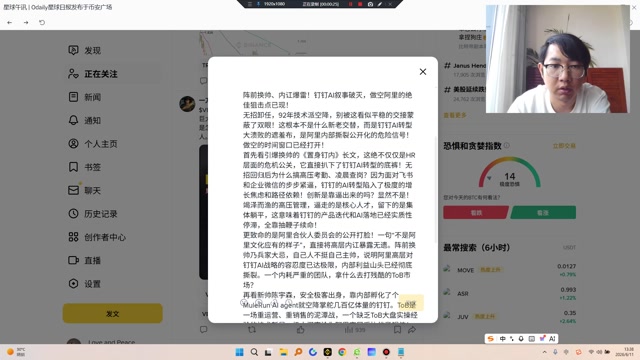Open Google Chrome from the taskbar
Image resolution: width=640 pixels, height=360 pixels.
(342, 352)
